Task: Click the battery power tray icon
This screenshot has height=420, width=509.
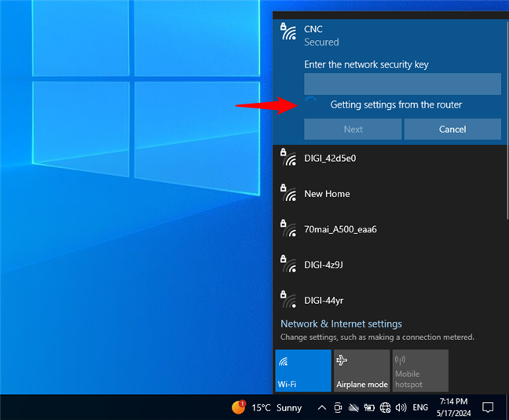Action: (369, 407)
